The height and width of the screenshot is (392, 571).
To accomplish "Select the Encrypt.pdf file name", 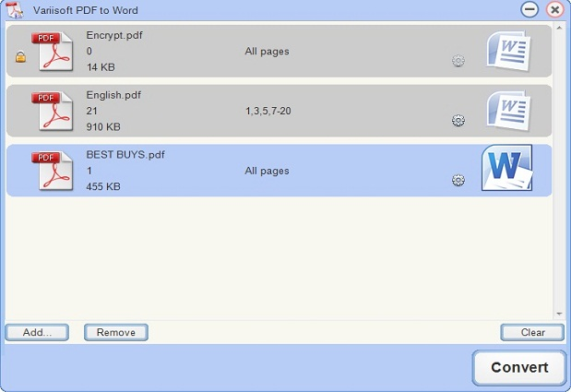I will (x=114, y=36).
